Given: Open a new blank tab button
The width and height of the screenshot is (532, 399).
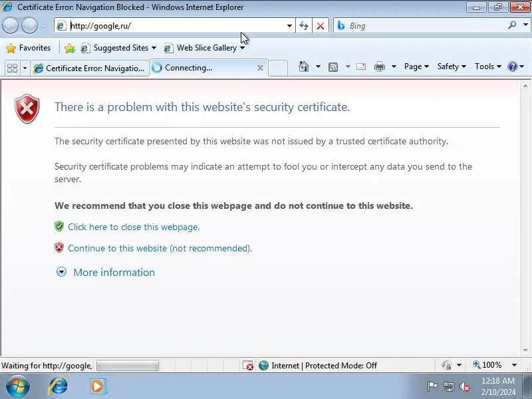Looking at the screenshot, I should [x=278, y=68].
